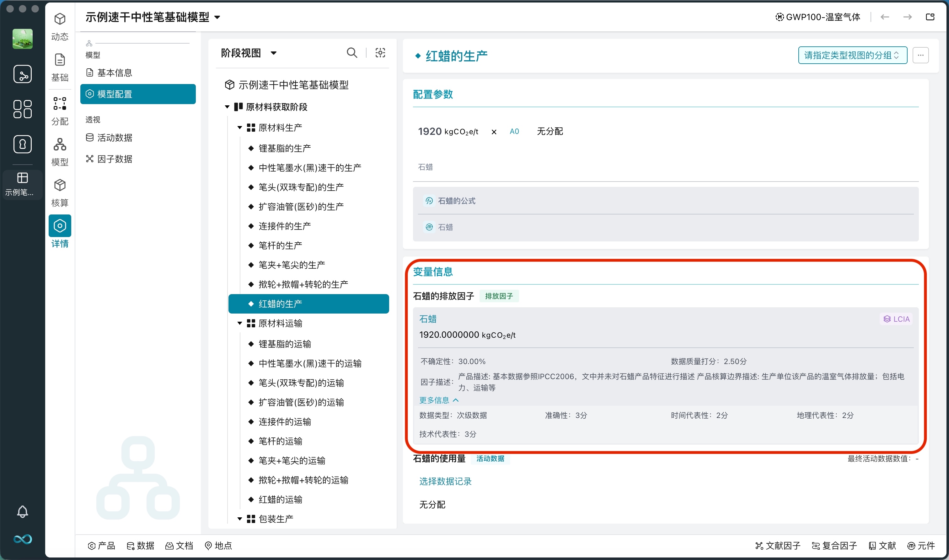Click the search icon above the stage tree

[351, 53]
